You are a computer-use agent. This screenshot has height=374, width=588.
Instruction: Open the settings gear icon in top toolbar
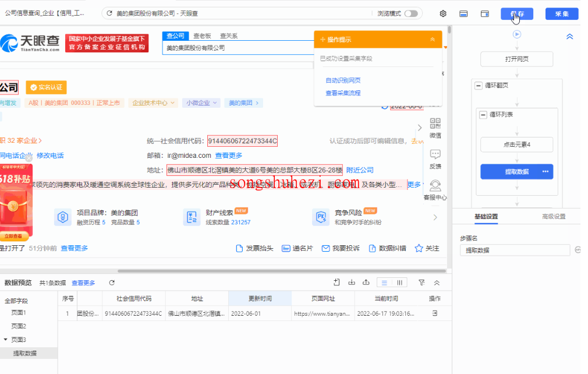pos(443,13)
